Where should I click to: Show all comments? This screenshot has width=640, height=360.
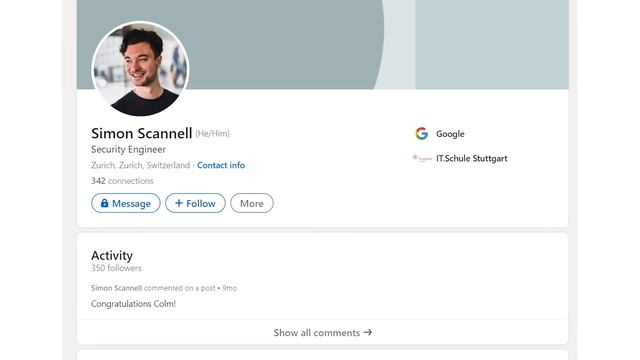click(322, 332)
